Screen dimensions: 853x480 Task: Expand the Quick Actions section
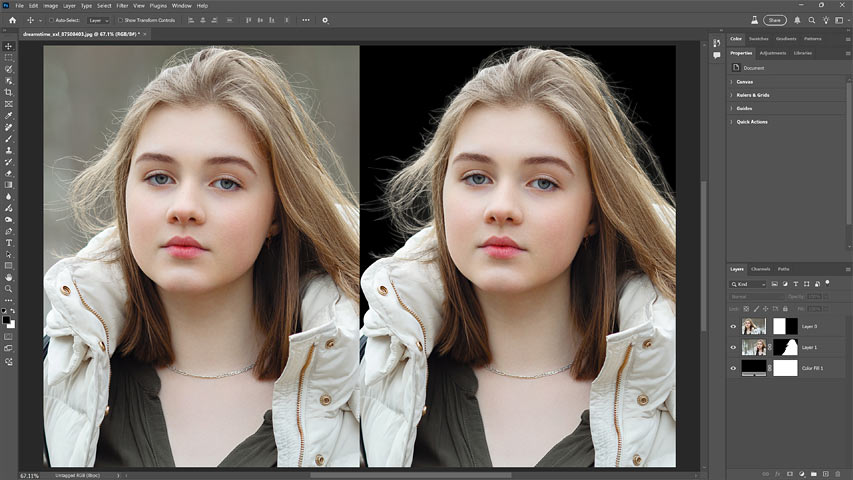(752, 122)
